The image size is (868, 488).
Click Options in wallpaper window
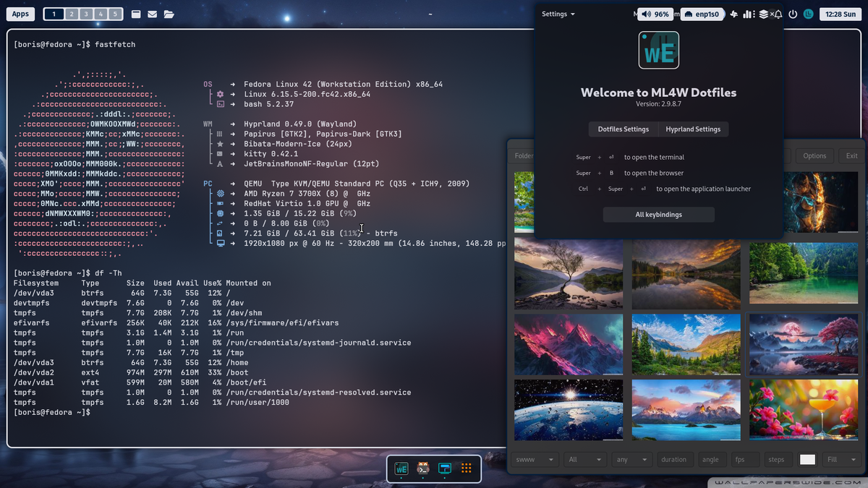pyautogui.click(x=814, y=155)
